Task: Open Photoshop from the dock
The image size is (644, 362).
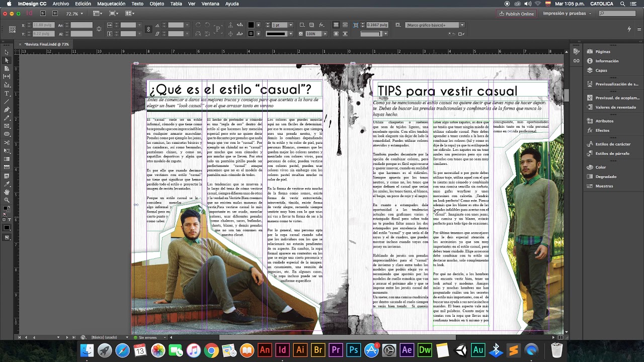Action: pos(354,350)
